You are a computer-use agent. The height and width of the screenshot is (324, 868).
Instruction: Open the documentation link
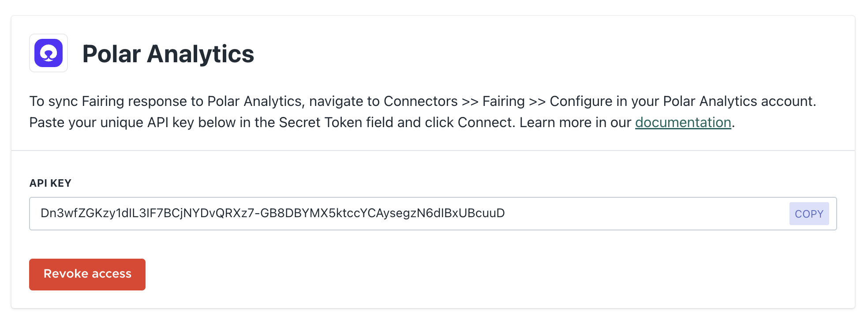(x=683, y=122)
